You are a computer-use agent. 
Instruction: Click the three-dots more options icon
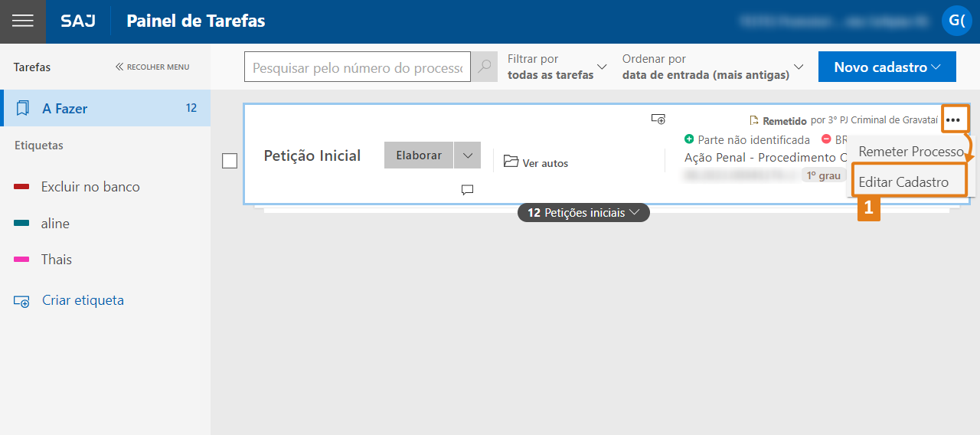[x=953, y=120]
